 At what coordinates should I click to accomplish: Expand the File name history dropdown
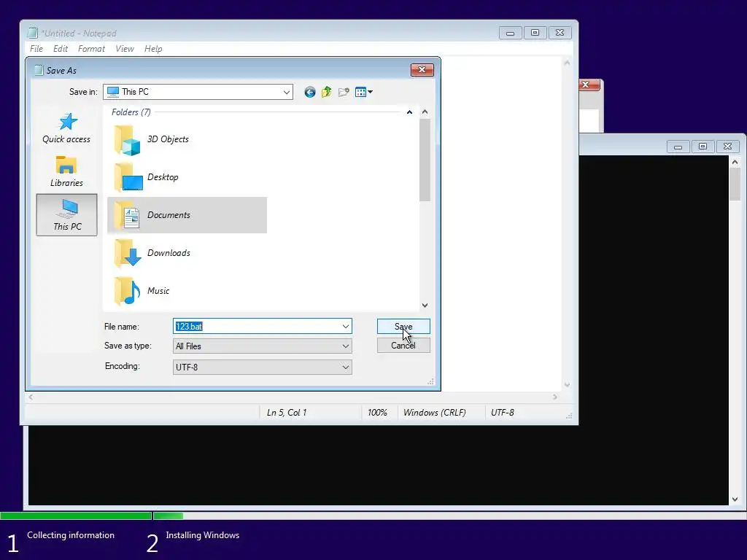coord(345,326)
